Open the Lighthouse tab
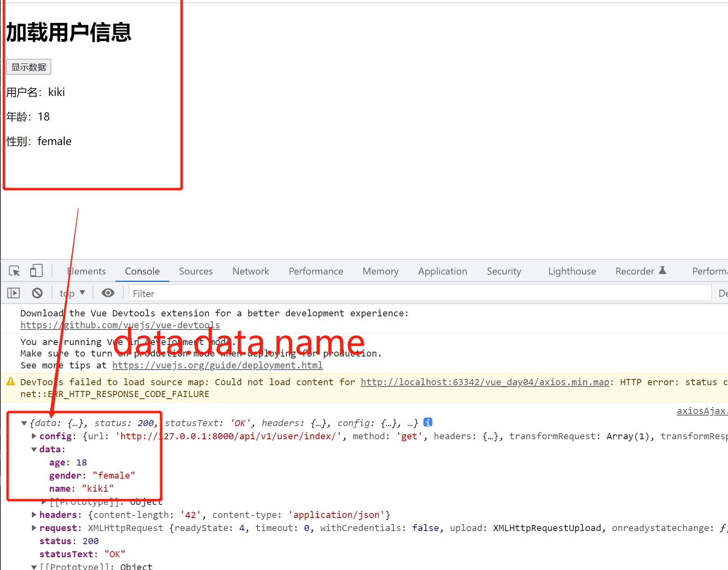728x570 pixels. pyautogui.click(x=572, y=271)
